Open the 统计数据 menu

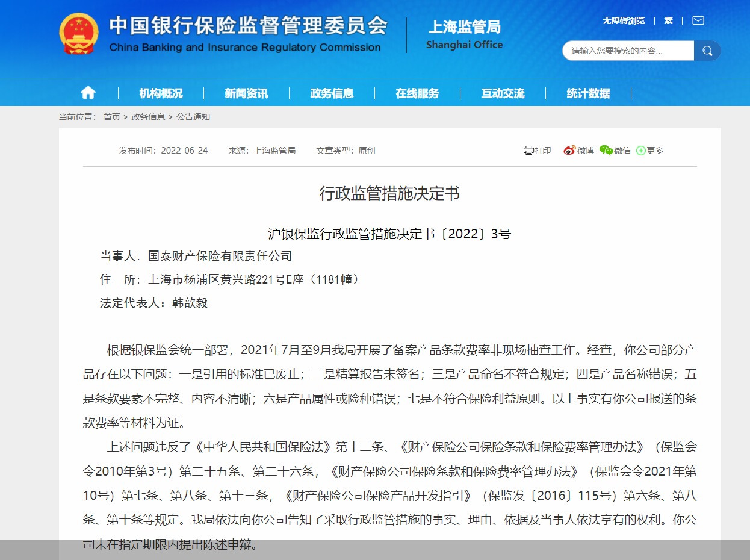588,92
